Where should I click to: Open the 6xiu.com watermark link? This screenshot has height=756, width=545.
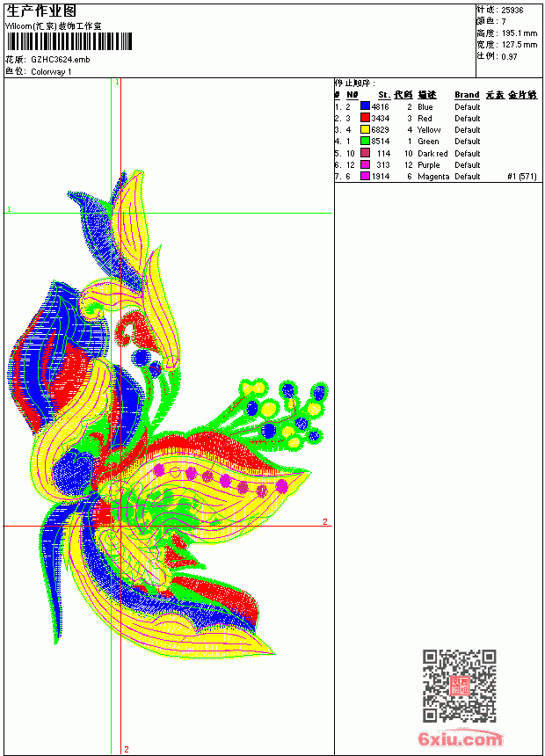pyautogui.click(x=460, y=738)
